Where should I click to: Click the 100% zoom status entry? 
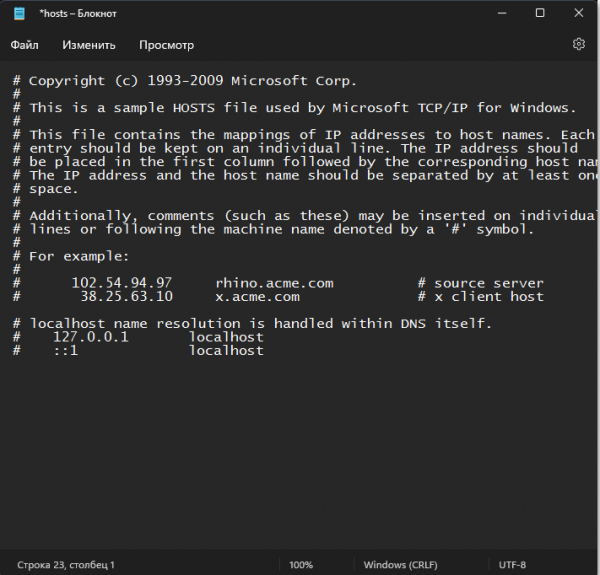click(x=301, y=565)
